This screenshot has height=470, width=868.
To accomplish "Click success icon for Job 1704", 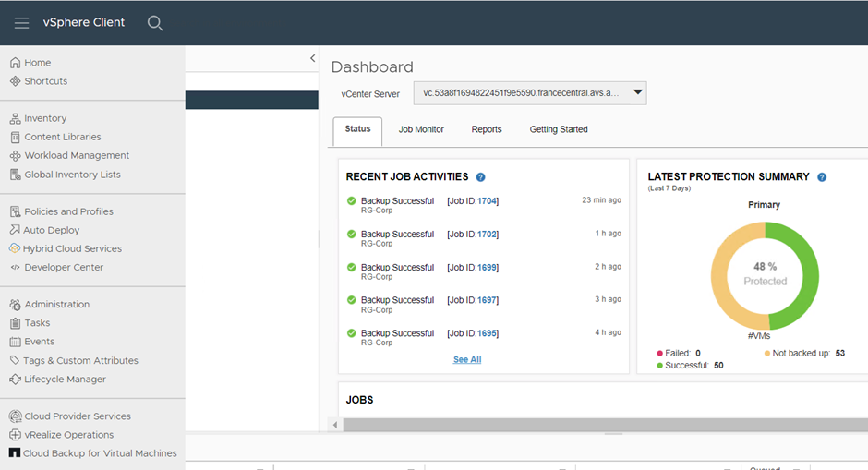I will pyautogui.click(x=352, y=201).
